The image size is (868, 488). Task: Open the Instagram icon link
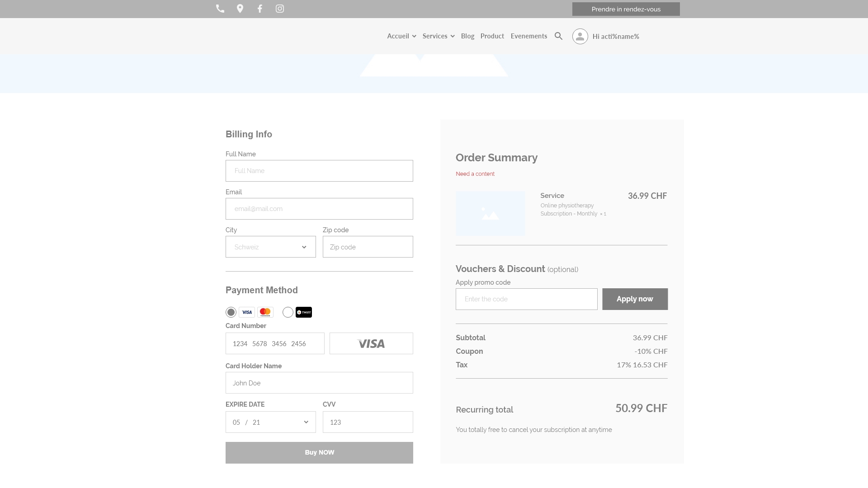pyautogui.click(x=279, y=8)
